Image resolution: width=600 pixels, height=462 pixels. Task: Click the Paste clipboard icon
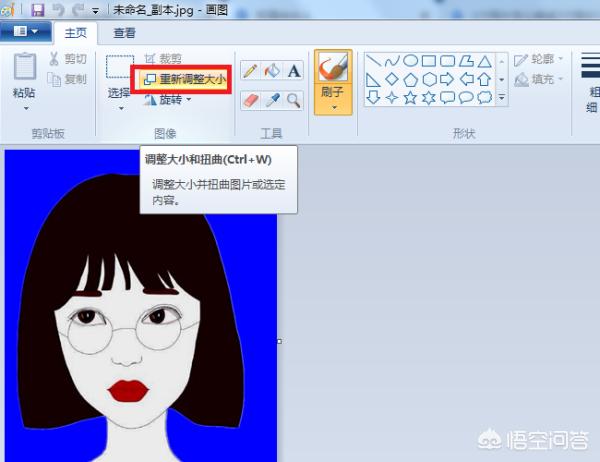[24, 67]
